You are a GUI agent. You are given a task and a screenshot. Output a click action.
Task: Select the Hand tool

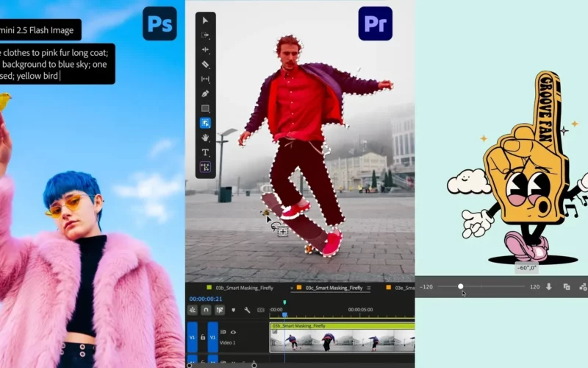205,138
